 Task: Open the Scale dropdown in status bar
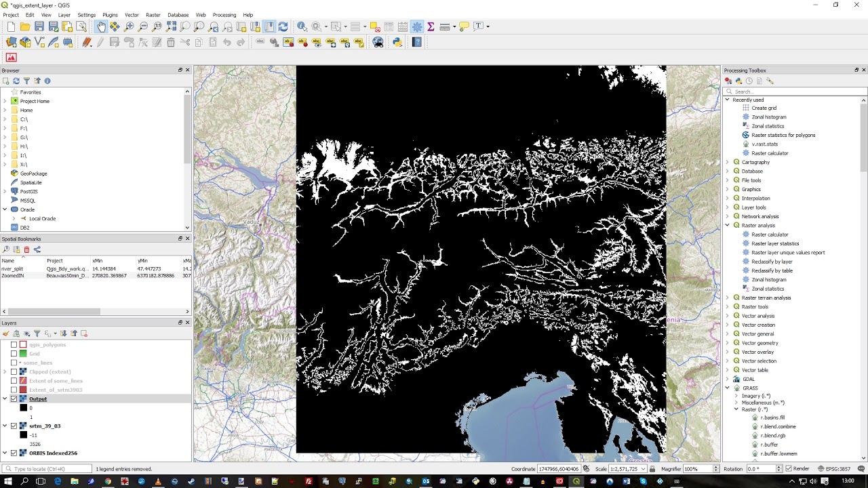pos(644,469)
